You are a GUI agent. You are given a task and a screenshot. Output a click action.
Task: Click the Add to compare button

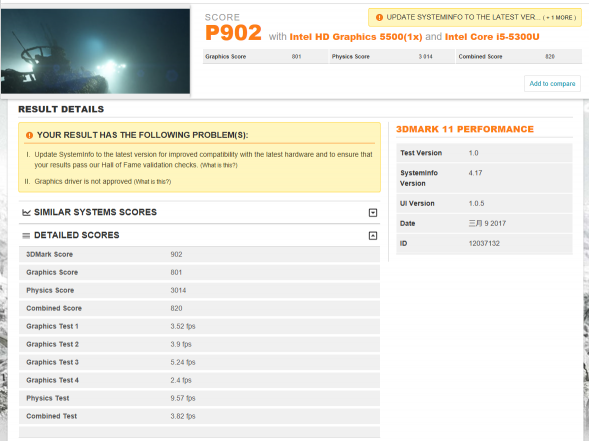click(552, 83)
